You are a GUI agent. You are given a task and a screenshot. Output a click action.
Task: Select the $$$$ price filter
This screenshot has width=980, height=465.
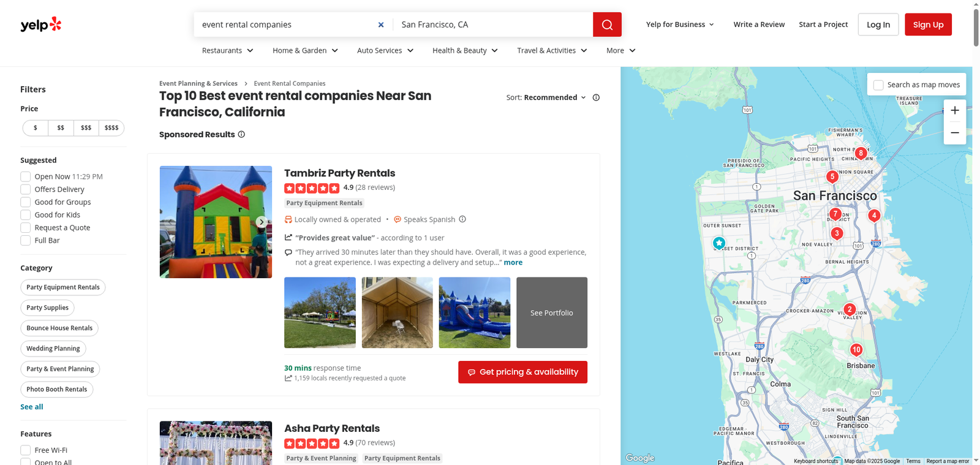coord(111,128)
